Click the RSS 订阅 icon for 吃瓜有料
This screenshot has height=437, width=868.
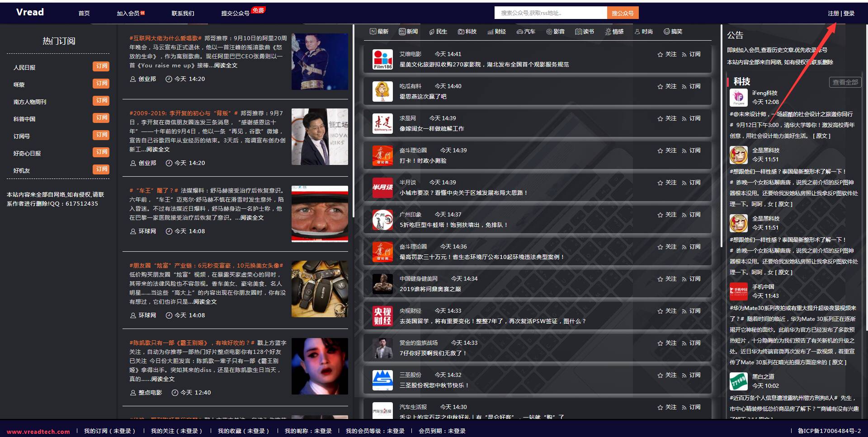coord(684,86)
